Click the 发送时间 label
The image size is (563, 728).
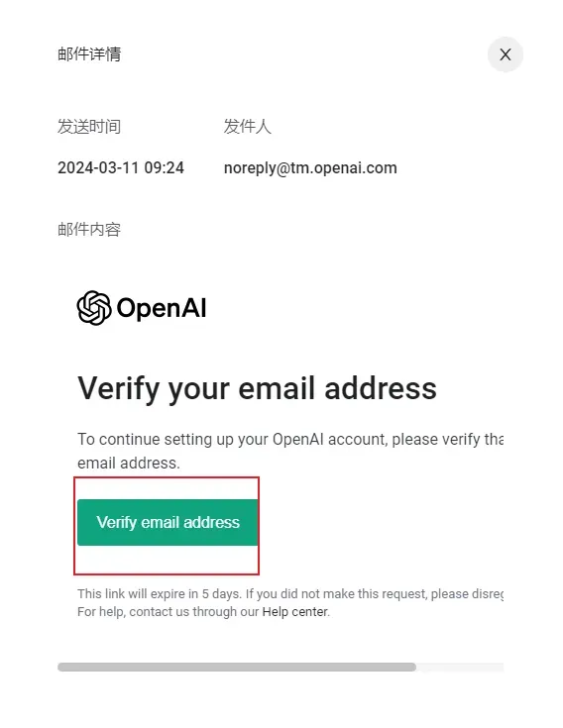pos(89,127)
